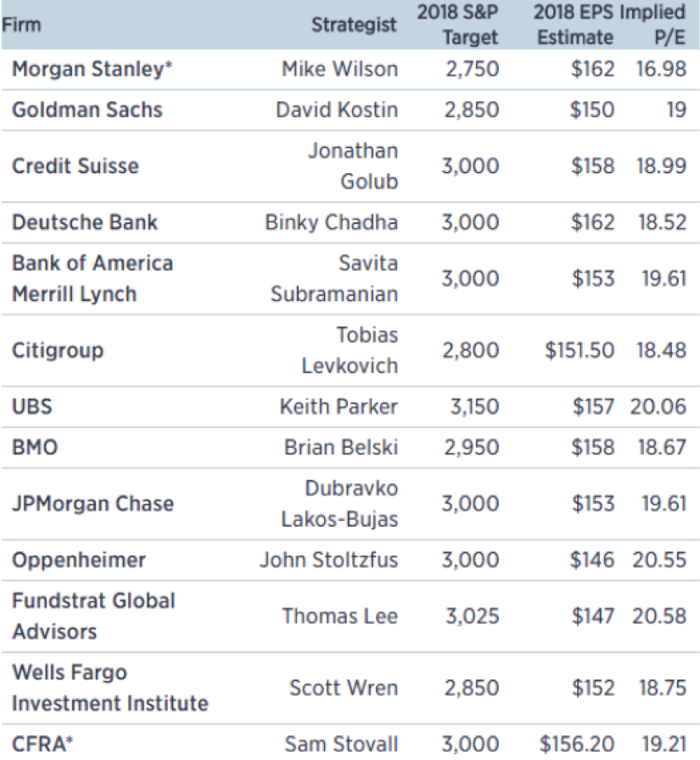This screenshot has width=700, height=760.
Task: Click the Bank of America Merrill Lynch cell
Action: [92, 278]
